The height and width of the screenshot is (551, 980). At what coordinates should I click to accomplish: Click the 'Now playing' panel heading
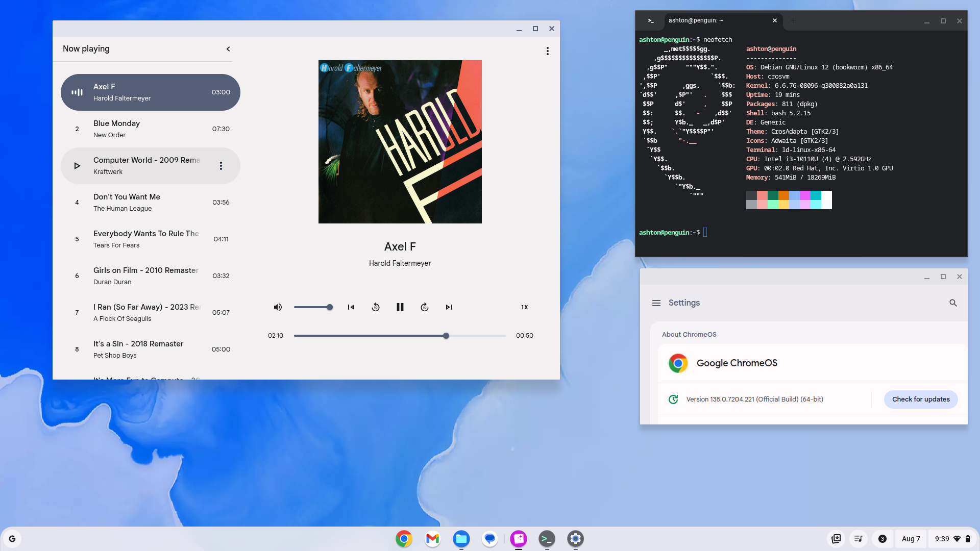[86, 49]
